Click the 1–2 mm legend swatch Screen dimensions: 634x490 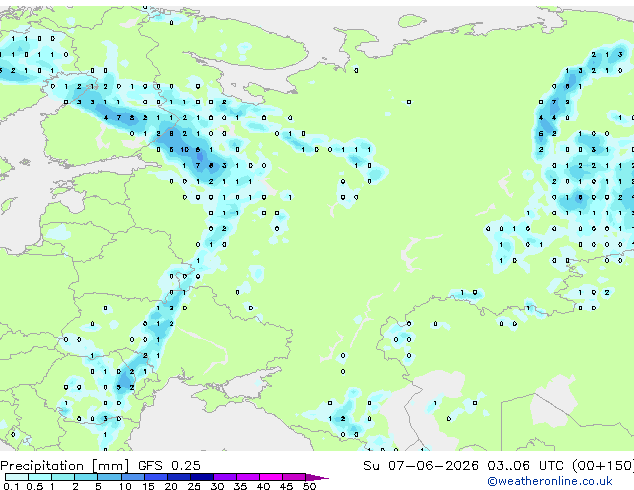[63, 477]
